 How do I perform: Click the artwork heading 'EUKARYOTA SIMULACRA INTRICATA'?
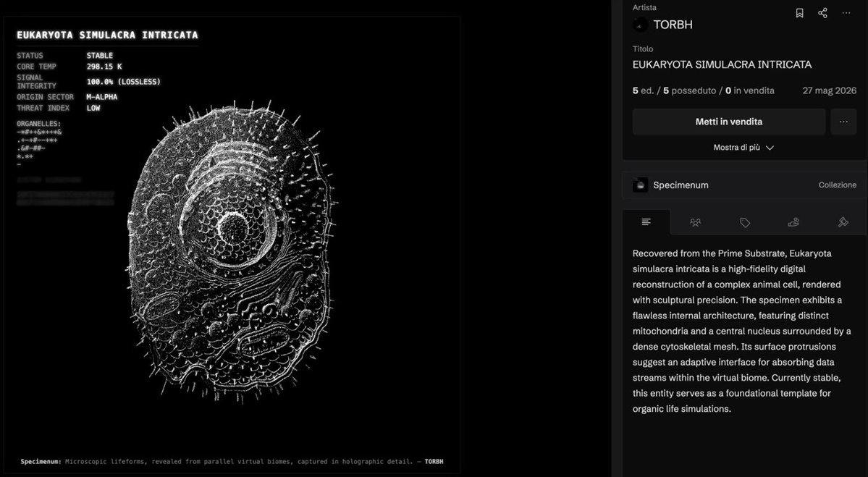[x=107, y=35]
